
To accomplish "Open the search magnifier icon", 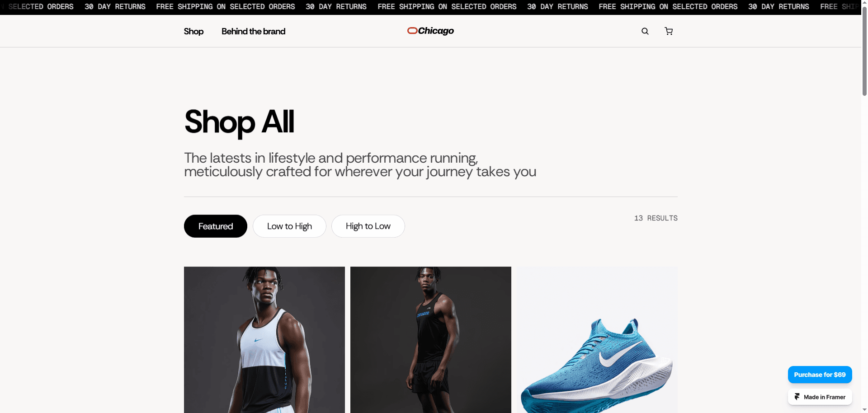I will [645, 31].
